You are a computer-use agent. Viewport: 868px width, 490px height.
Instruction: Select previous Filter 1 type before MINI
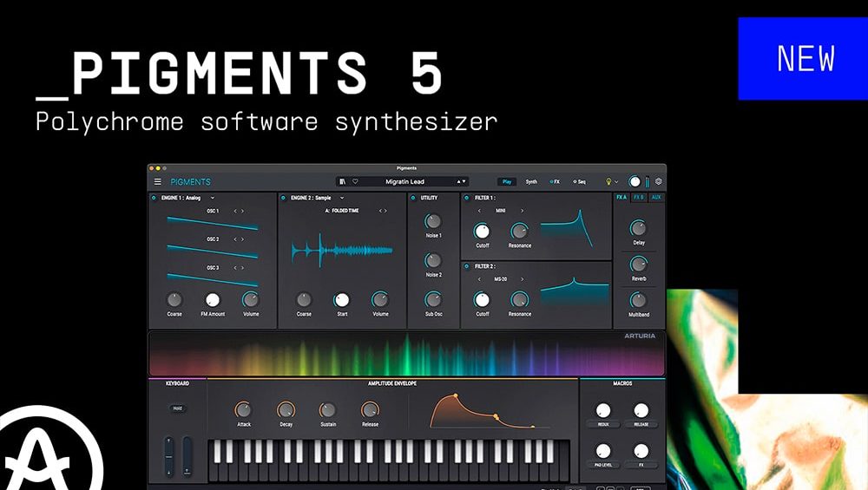(x=479, y=211)
